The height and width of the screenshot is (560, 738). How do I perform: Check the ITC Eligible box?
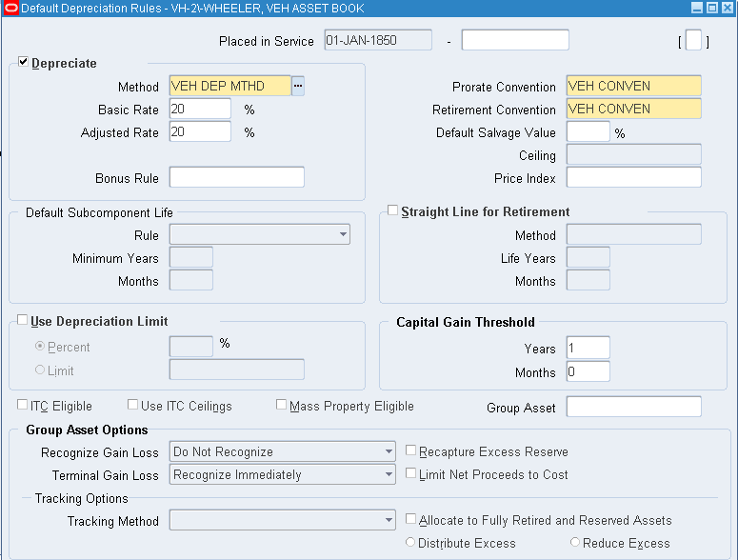[23, 406]
